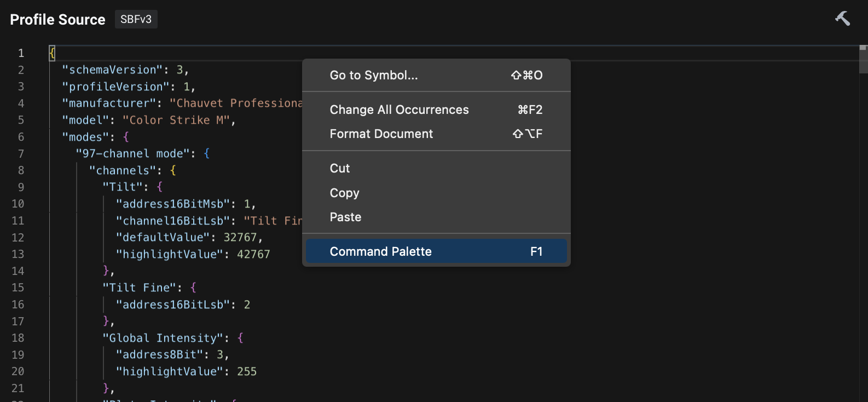The image size is (868, 402).
Task: Click the "Global Intensity" key
Action: (x=163, y=338)
